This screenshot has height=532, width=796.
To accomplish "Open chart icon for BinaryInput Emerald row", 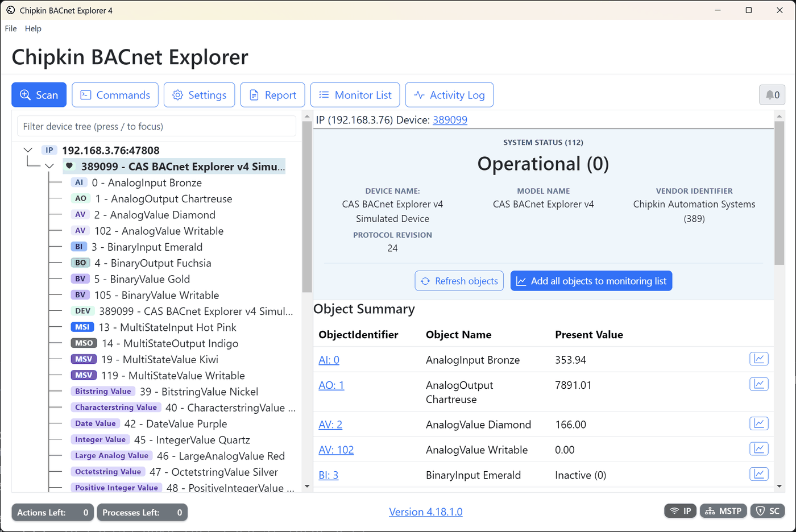I will (759, 474).
